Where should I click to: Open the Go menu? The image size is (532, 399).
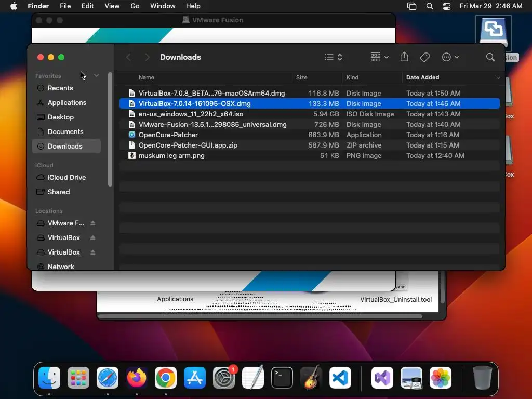(x=135, y=6)
